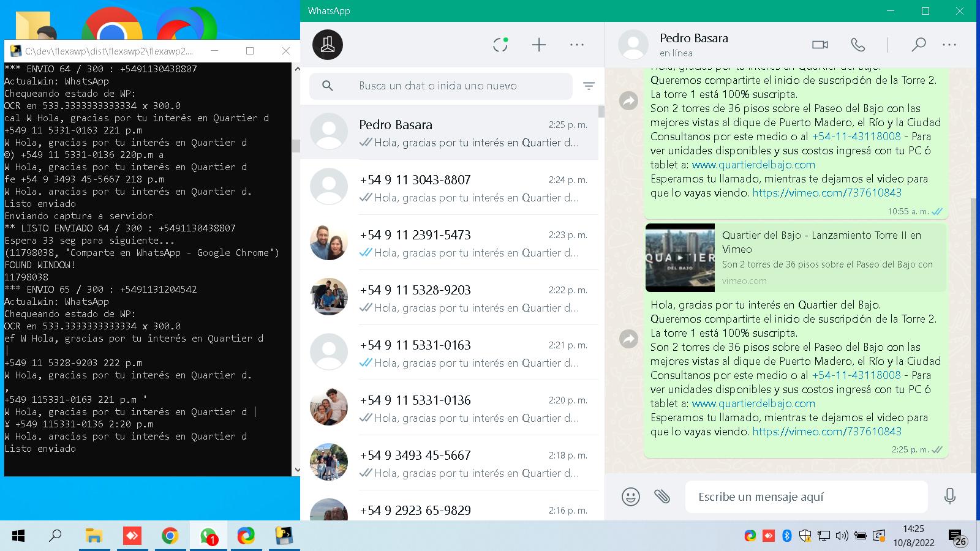
Task: Open chat with +54 9 11 5328-9203
Action: [449, 298]
